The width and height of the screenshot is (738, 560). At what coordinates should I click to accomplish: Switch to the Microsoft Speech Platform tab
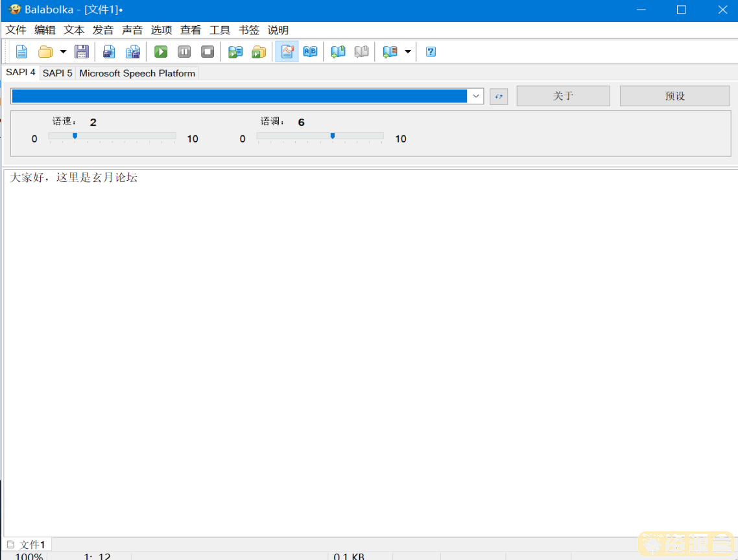[137, 73]
